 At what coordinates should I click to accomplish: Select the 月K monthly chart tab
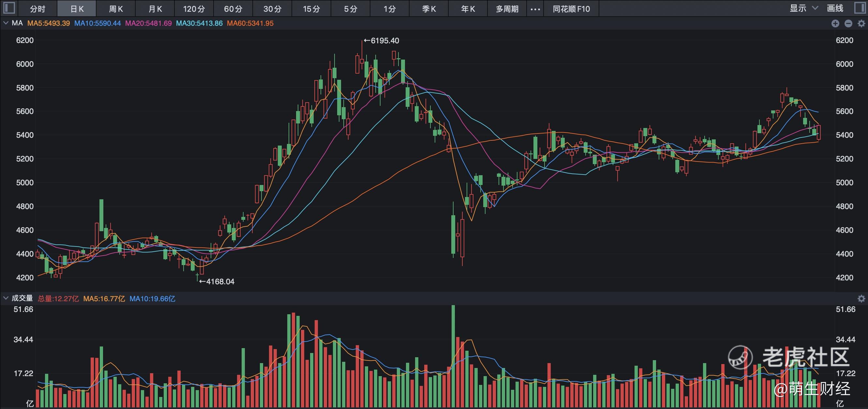(x=155, y=9)
